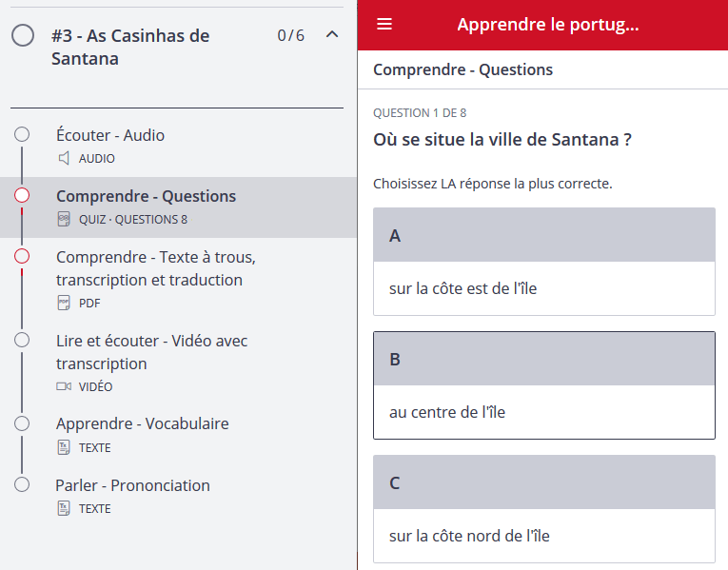Screen dimensions: 728x570
Task: Open the Écouter - Audio lesson
Action: click(110, 135)
